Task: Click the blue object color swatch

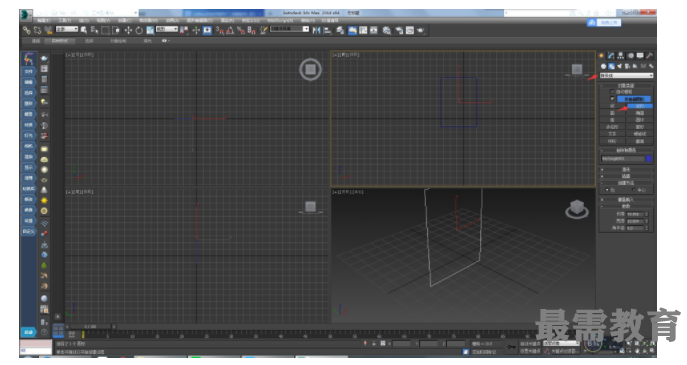Action: pos(649,159)
